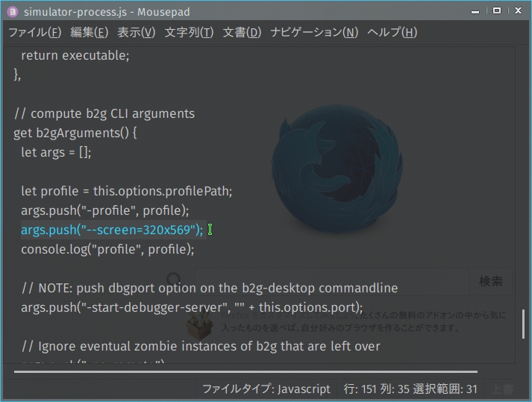Toggle the 上書 overwrite indicator
Screen dimensions: 532x402
coord(502,389)
